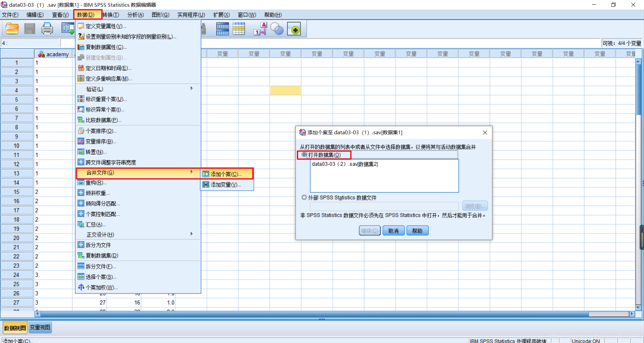
Task: Click the academy column header
Action: [54, 54]
